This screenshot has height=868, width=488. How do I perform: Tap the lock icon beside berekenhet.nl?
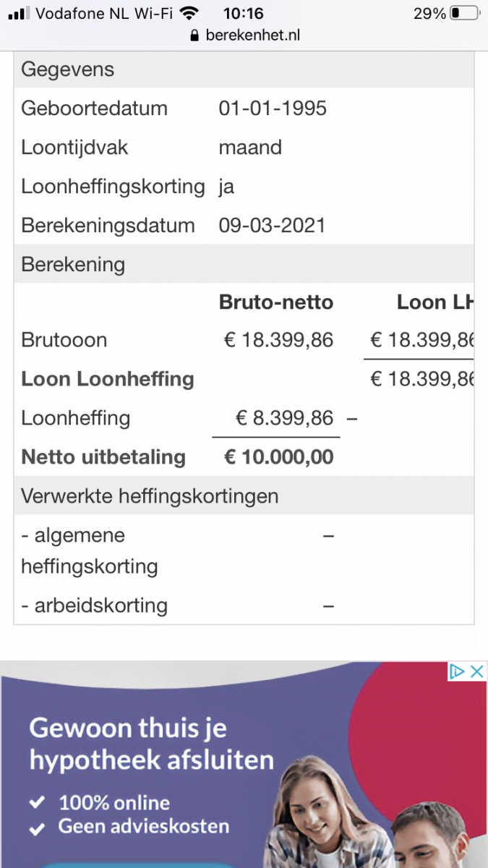(x=194, y=35)
